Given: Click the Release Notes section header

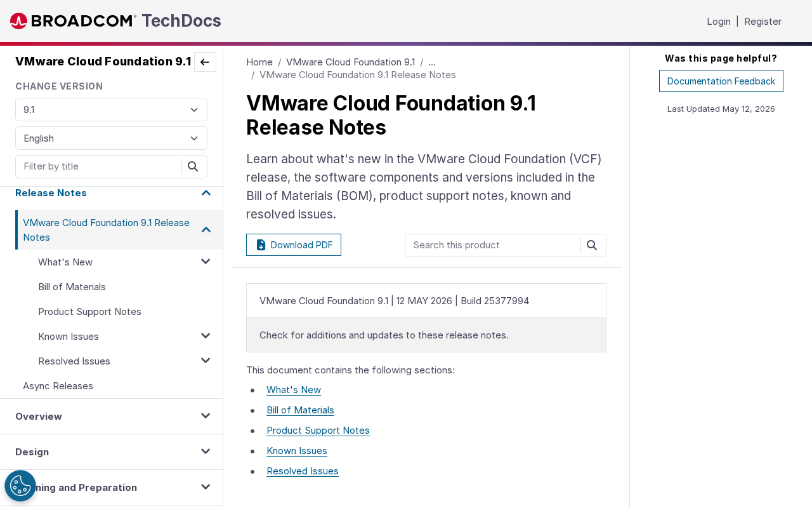Looking at the screenshot, I should 51,193.
